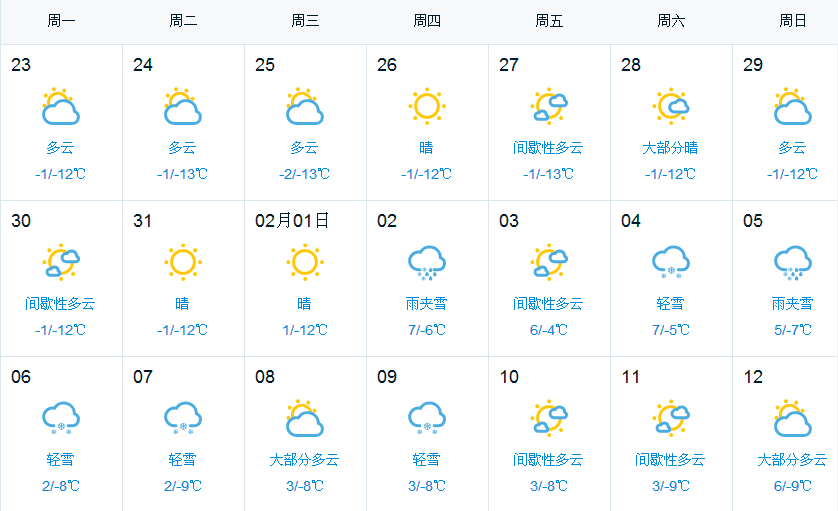Screen dimensions: 838x511
Task: Click the sleet icon for day 02
Action: 426,262
